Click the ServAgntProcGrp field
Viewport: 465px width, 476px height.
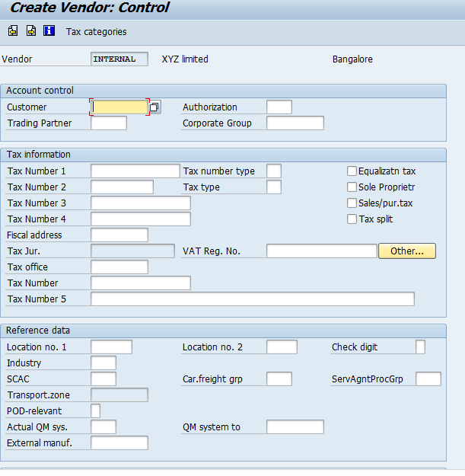point(428,379)
